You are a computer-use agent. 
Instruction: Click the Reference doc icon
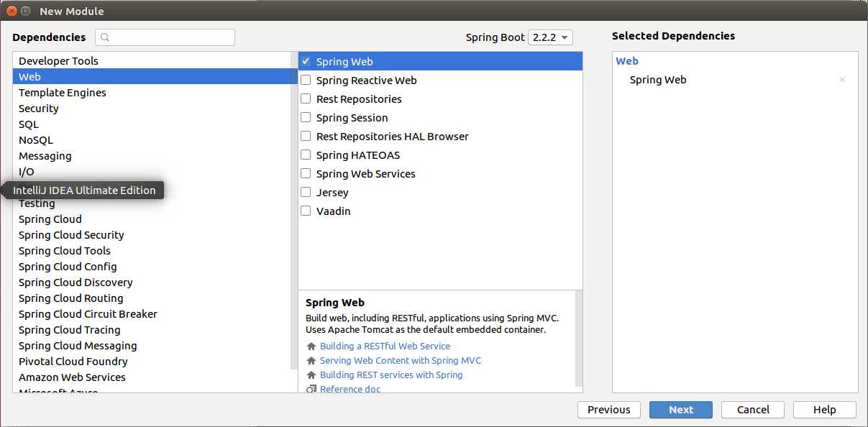(x=311, y=389)
